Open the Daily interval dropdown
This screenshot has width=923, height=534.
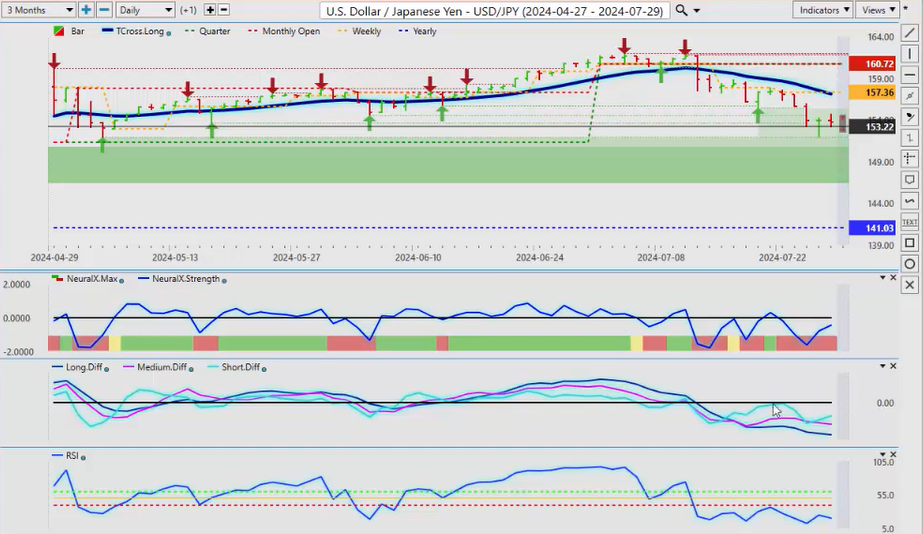(144, 10)
